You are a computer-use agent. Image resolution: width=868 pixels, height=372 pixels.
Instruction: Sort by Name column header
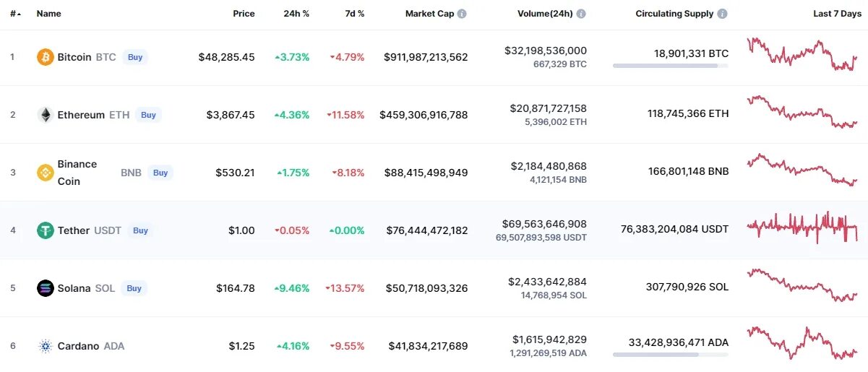(x=48, y=14)
